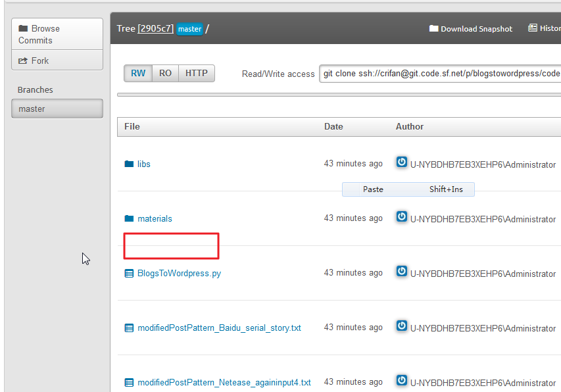Viewport: 561px width, 392px height.
Task: Open the libs folder icon
Action: 129,164
